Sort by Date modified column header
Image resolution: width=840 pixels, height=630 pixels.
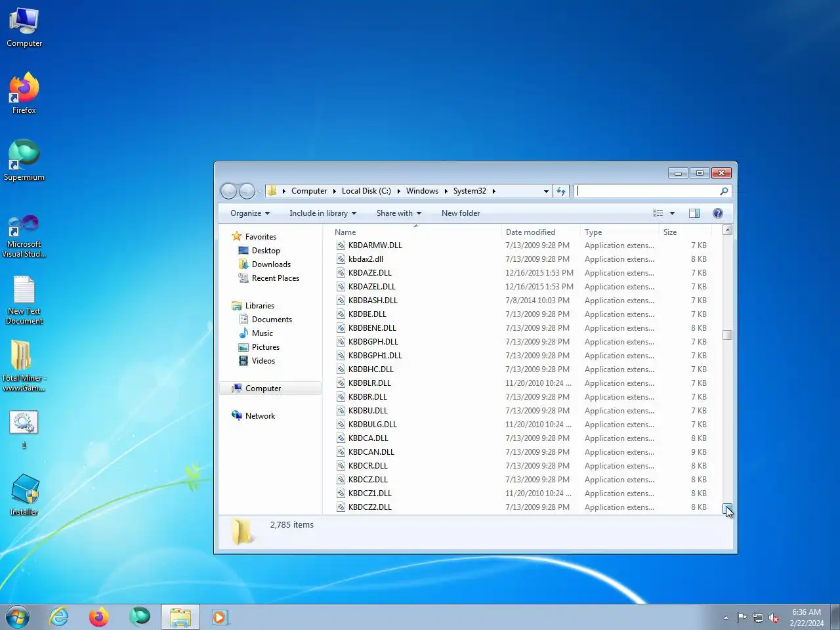(541, 232)
